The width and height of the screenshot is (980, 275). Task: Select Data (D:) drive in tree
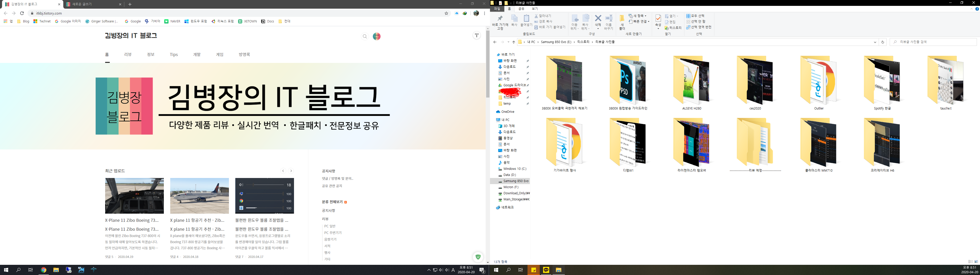[x=509, y=175]
